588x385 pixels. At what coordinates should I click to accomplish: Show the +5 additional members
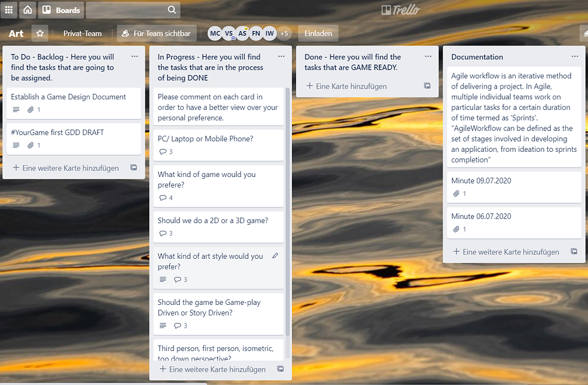click(x=284, y=33)
